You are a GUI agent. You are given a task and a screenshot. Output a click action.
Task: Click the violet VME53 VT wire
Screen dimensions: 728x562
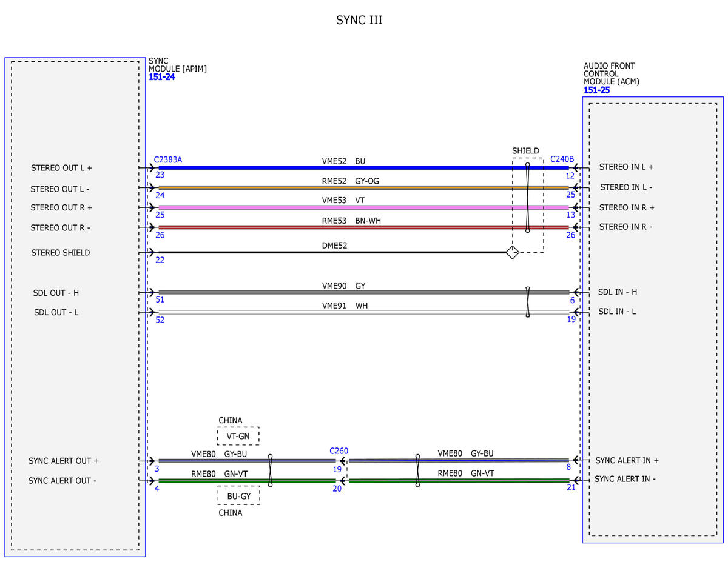pos(363,207)
